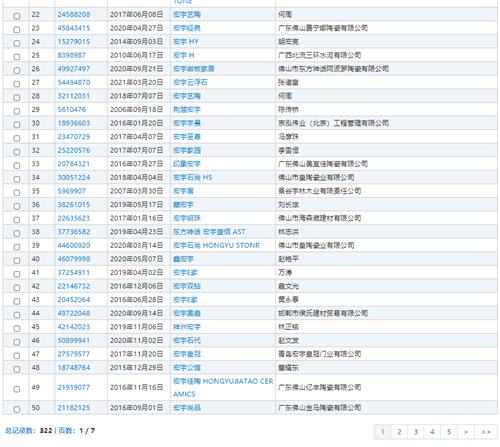Jump to the last results page
This screenshot has width=500, height=447.
pyautogui.click(x=486, y=432)
